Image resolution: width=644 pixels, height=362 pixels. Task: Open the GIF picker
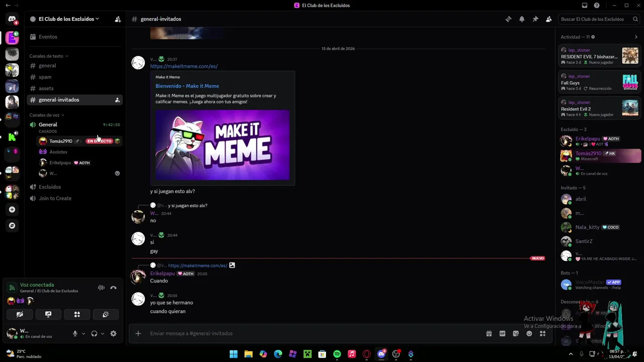coord(502,333)
